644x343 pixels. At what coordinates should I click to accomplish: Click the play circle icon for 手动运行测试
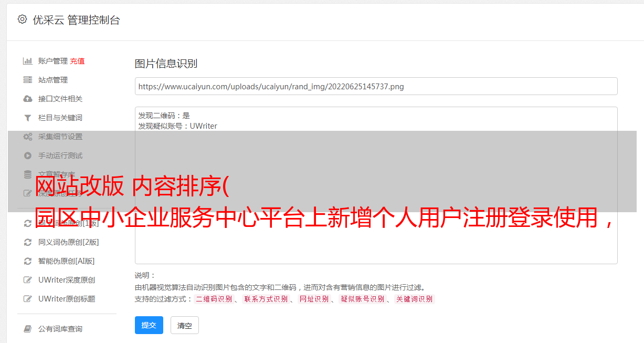(x=28, y=155)
